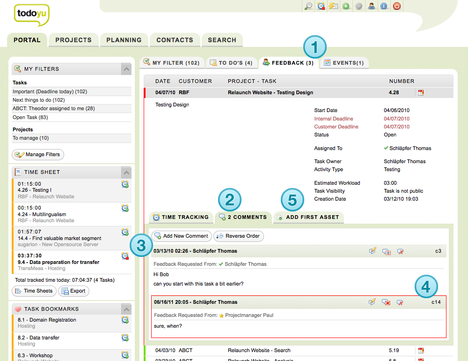Screen dimensions: 468x361
Task: Click the red logout icon in top bar
Action: click(x=397, y=6)
